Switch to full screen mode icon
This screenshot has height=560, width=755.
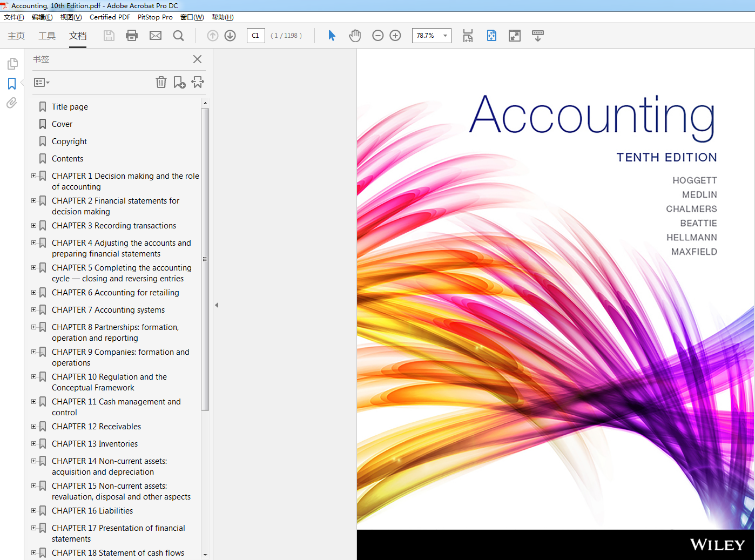[515, 36]
